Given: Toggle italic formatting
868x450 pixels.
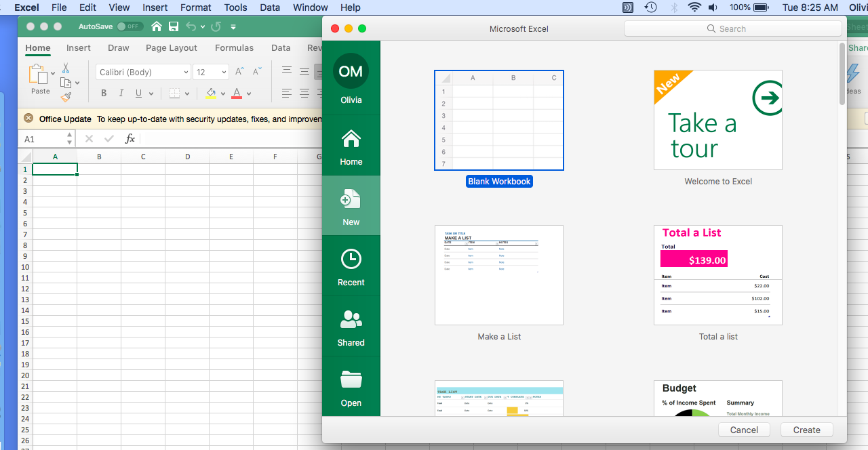Looking at the screenshot, I should tap(121, 94).
